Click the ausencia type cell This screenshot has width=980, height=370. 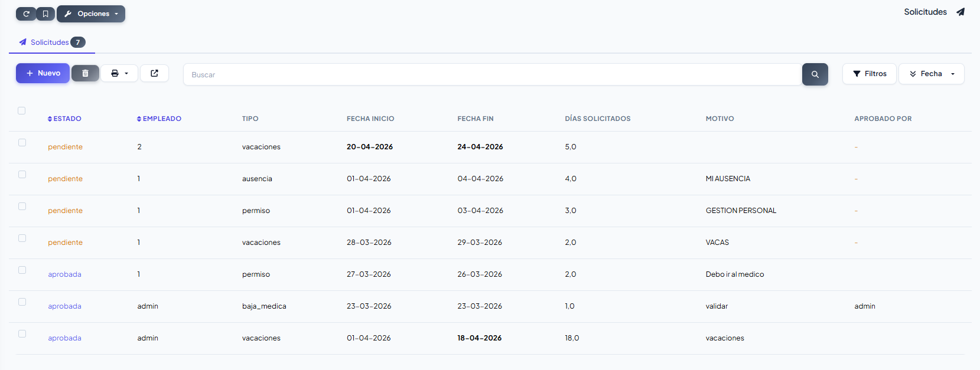click(257, 179)
